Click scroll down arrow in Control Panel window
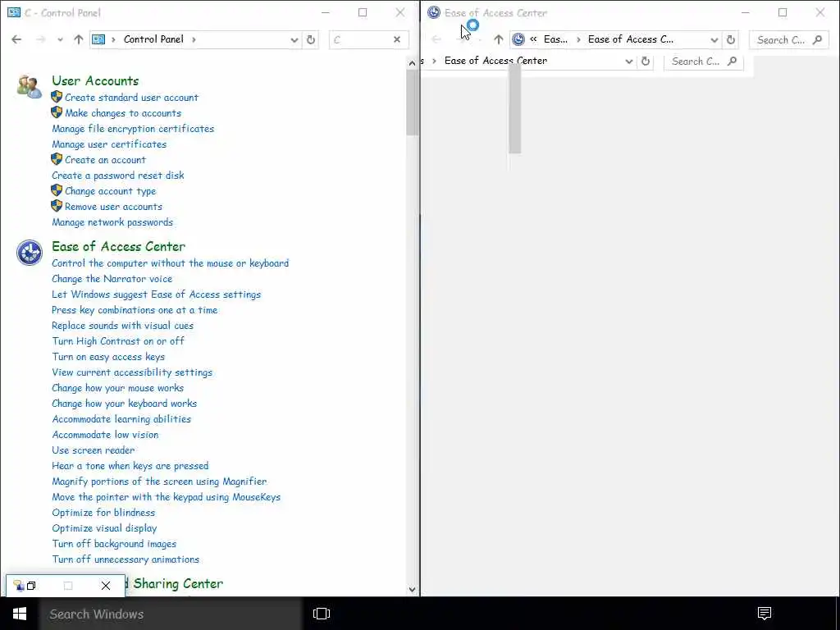 pyautogui.click(x=412, y=589)
